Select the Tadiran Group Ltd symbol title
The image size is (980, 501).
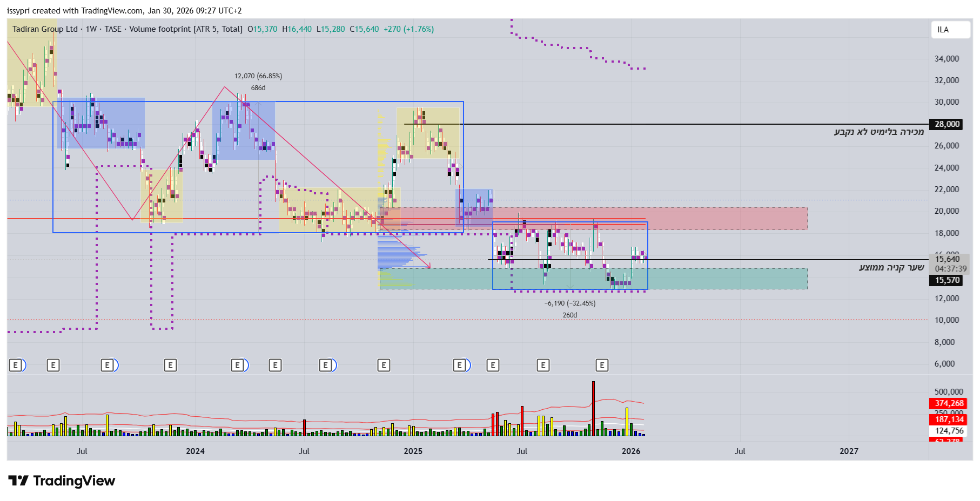coord(45,29)
